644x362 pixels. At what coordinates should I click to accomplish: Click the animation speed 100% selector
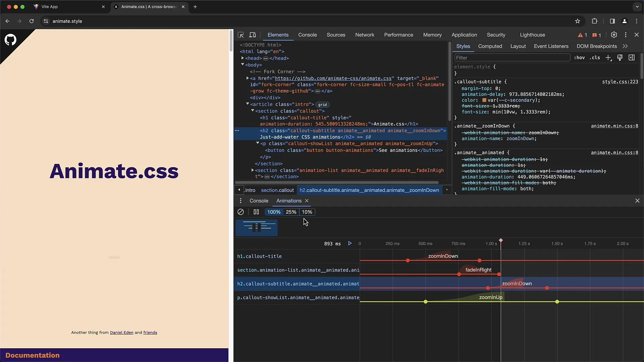tap(273, 212)
